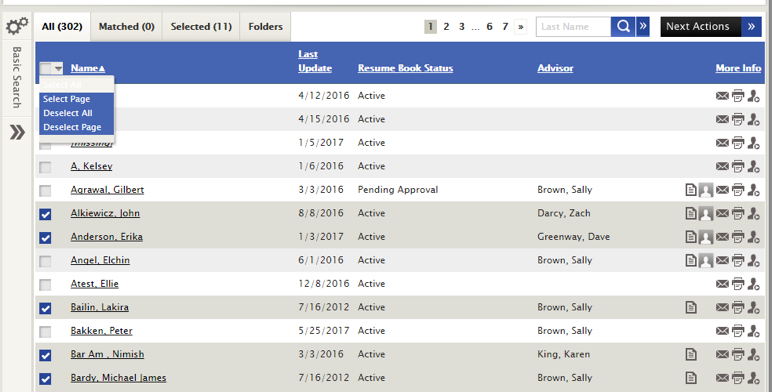The width and height of the screenshot is (772, 392).
Task: Print Bardy, Michael James's record
Action: pos(738,378)
